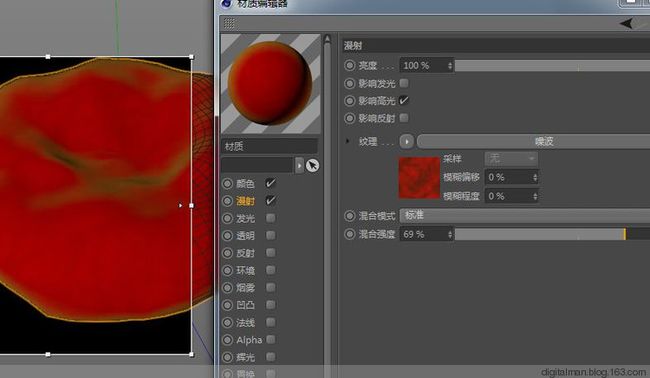
Task: Click the 模糊程度 0% stepper arrows
Action: (x=535, y=196)
